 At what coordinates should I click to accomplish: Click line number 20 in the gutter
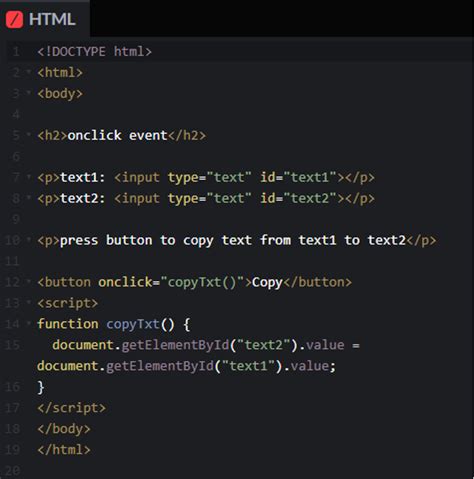pos(13,471)
